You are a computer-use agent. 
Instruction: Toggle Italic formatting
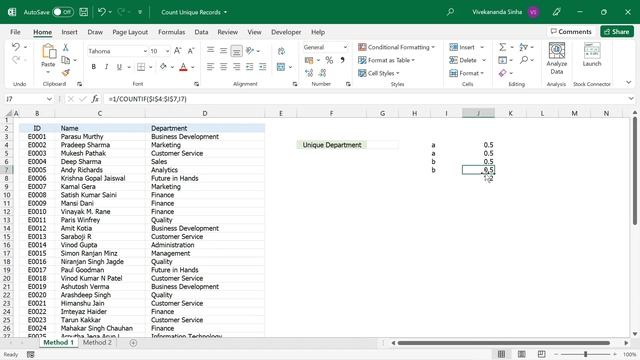coord(106,67)
